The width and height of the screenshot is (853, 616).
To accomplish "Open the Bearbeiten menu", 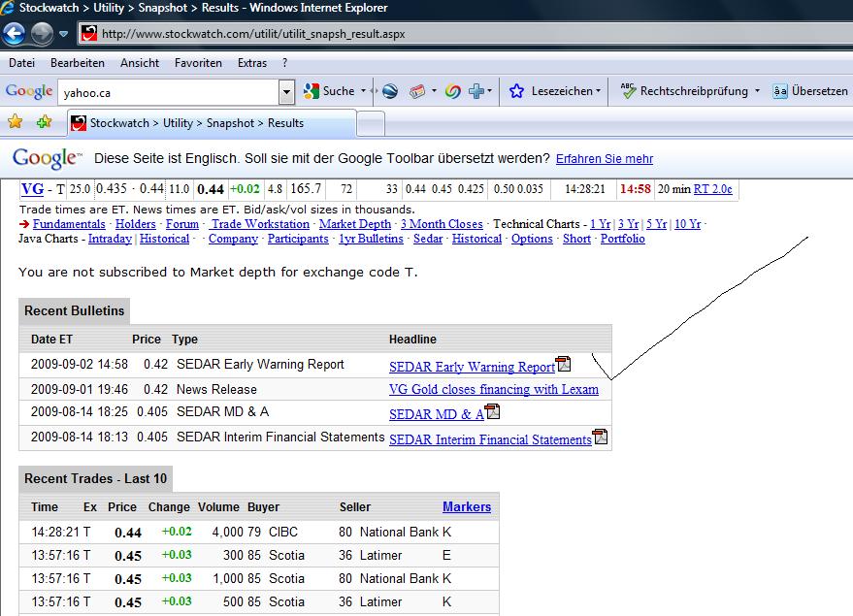I will tap(78, 63).
